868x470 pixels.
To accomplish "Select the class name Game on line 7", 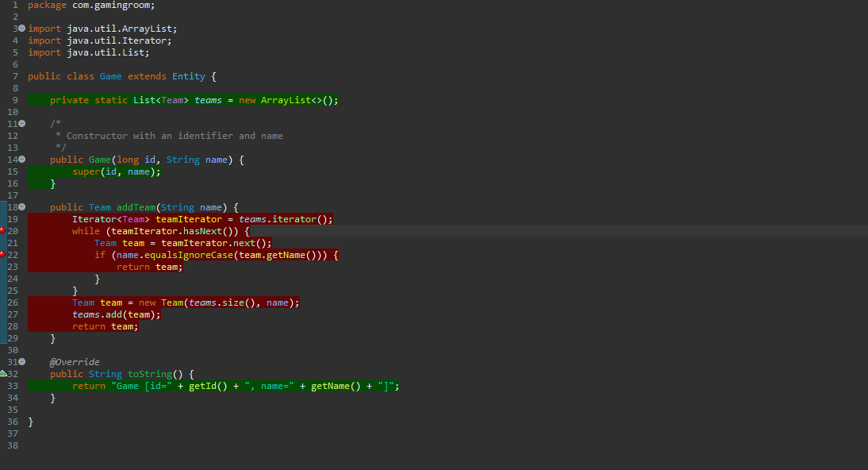I will click(110, 75).
